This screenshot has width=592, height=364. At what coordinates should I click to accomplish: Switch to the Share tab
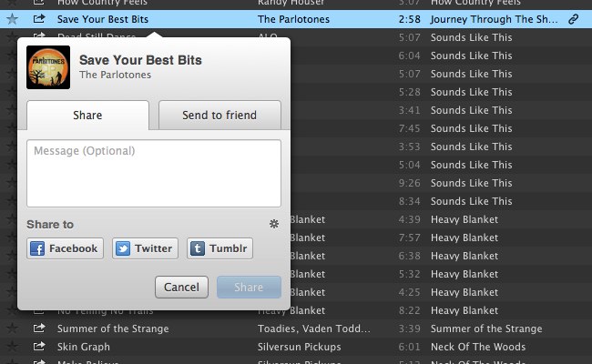pyautogui.click(x=87, y=115)
